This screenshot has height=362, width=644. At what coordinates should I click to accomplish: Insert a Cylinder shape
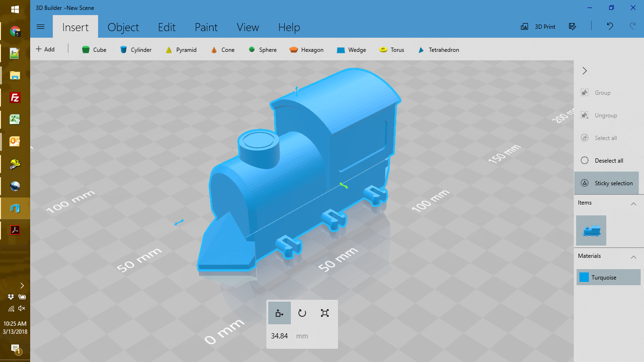tap(135, 49)
